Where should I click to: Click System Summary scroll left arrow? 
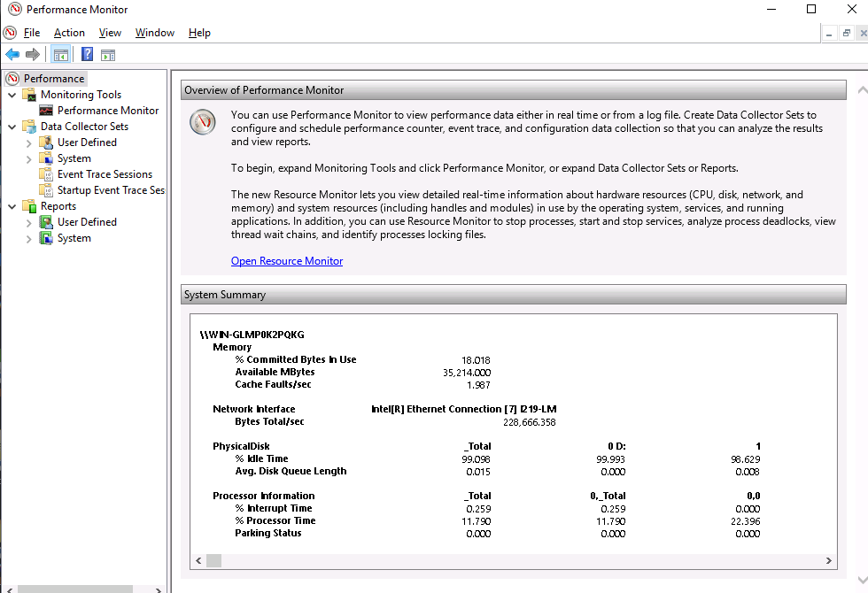tap(198, 560)
